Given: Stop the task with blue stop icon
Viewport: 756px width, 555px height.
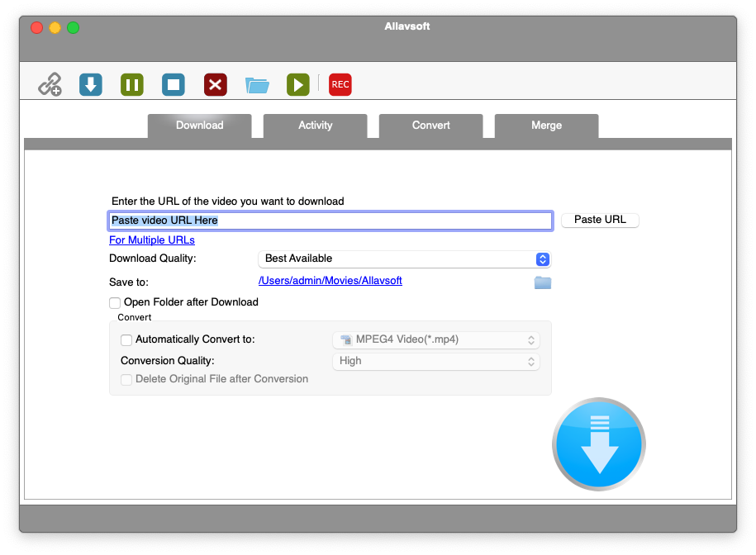Looking at the screenshot, I should (174, 85).
